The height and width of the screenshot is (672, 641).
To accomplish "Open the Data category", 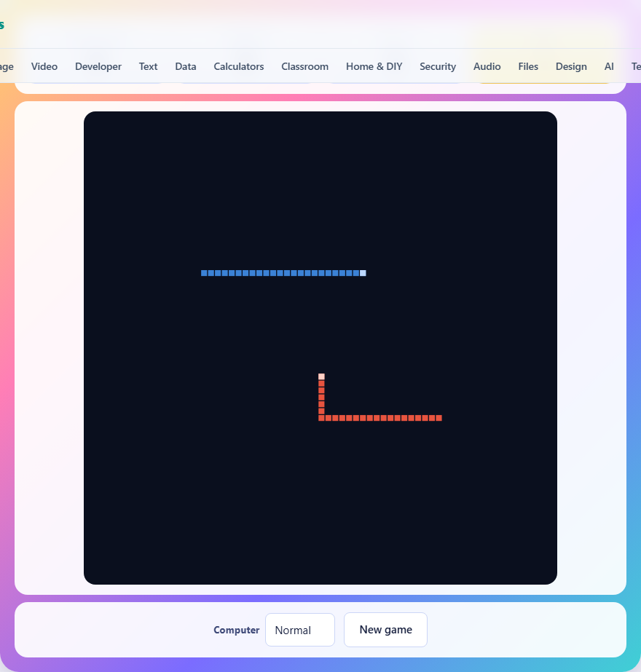I will click(186, 66).
